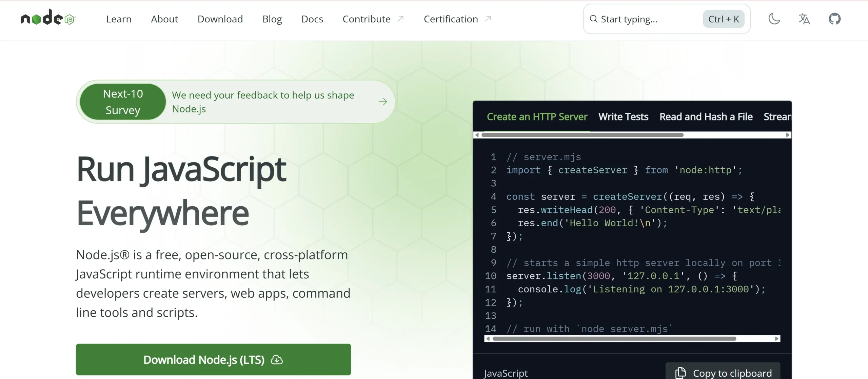Click the arrow icon on survey banner
The height and width of the screenshot is (379, 868).
383,102
